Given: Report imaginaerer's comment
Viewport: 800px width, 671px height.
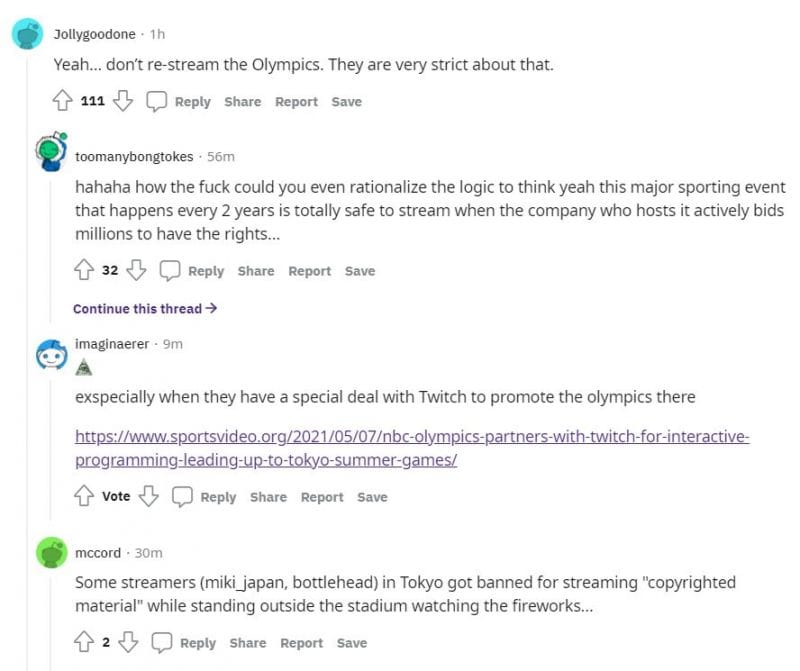Looking at the screenshot, I should pos(322,496).
